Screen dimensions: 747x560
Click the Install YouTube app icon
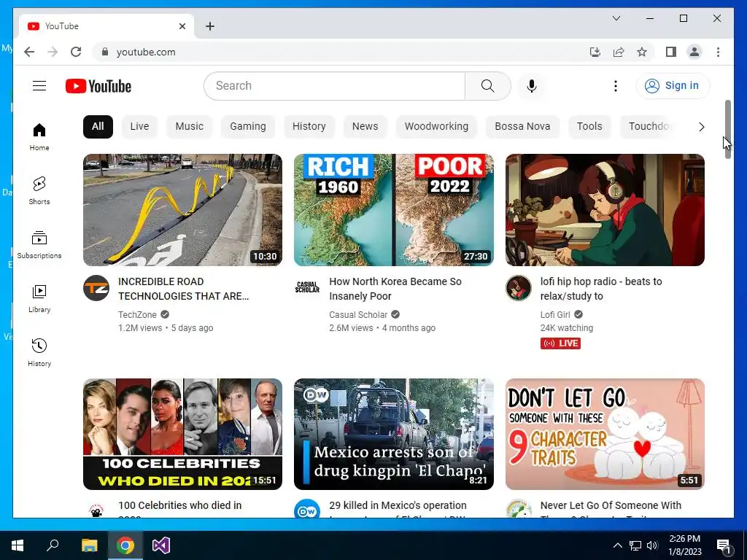[x=595, y=52]
